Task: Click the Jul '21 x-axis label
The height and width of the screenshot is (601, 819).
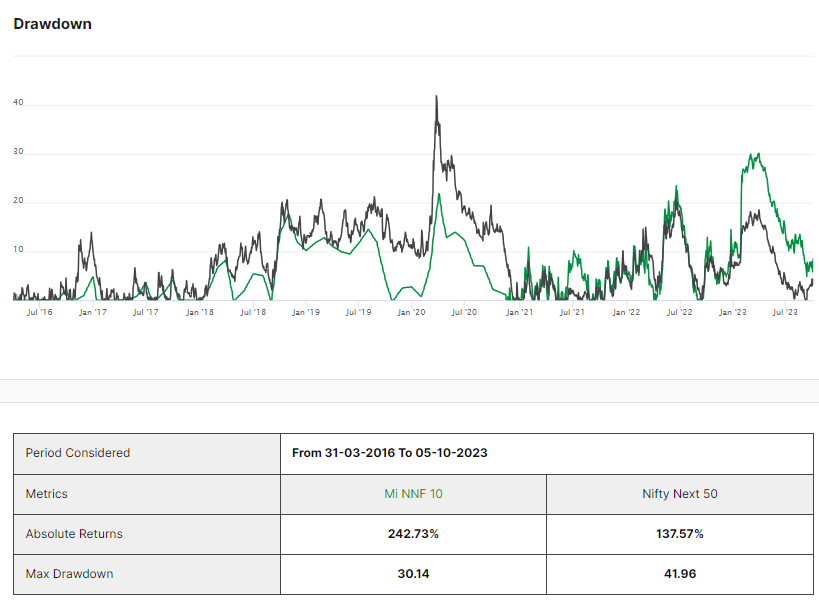Action: (572, 312)
